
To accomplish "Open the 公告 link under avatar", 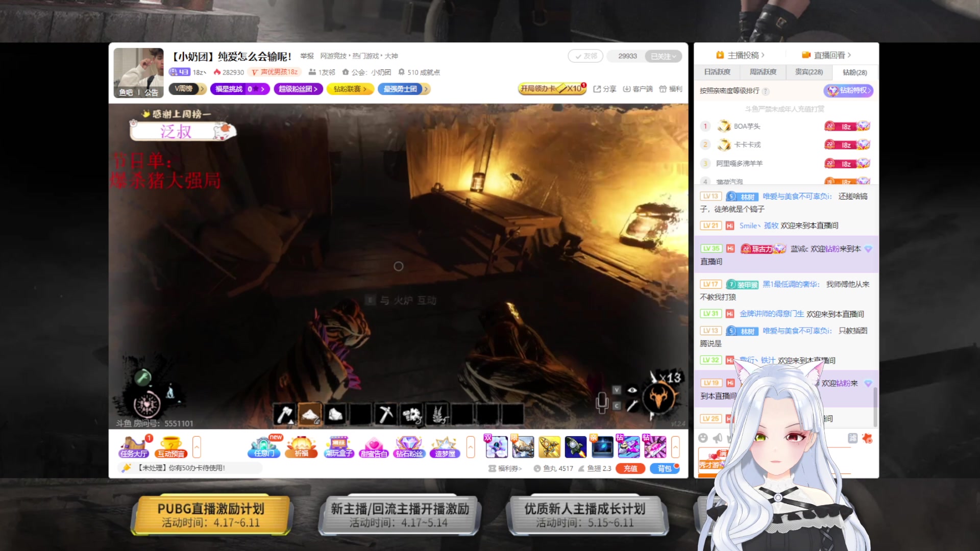I will (x=151, y=92).
